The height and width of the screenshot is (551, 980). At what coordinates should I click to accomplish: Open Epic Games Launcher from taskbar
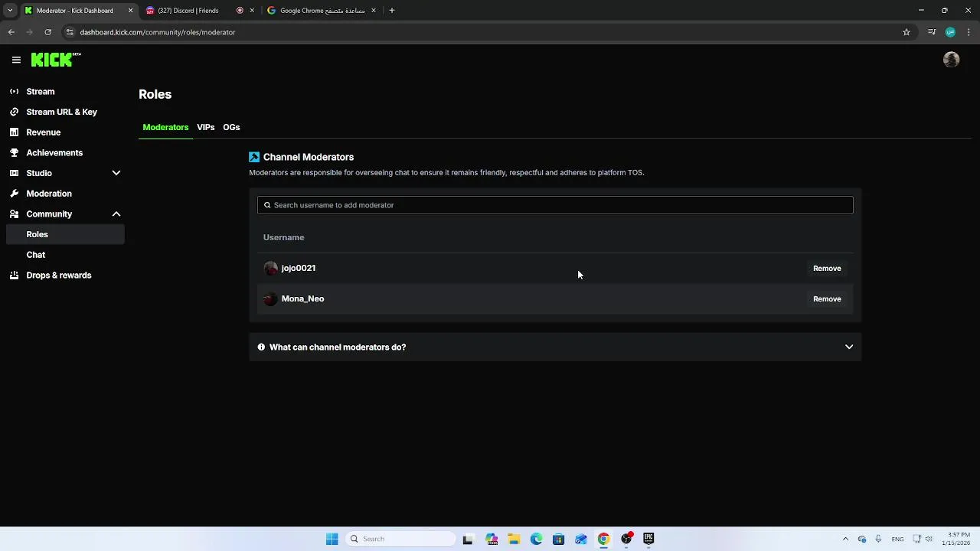pyautogui.click(x=648, y=539)
